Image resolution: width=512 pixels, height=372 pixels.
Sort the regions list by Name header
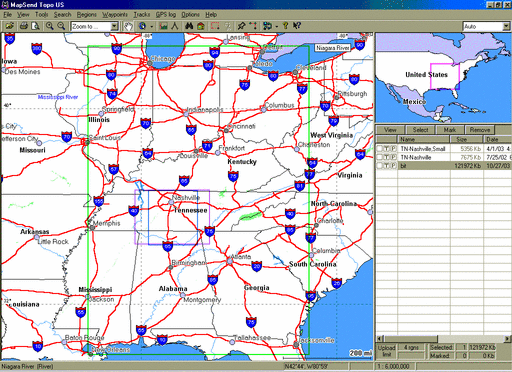423,139
